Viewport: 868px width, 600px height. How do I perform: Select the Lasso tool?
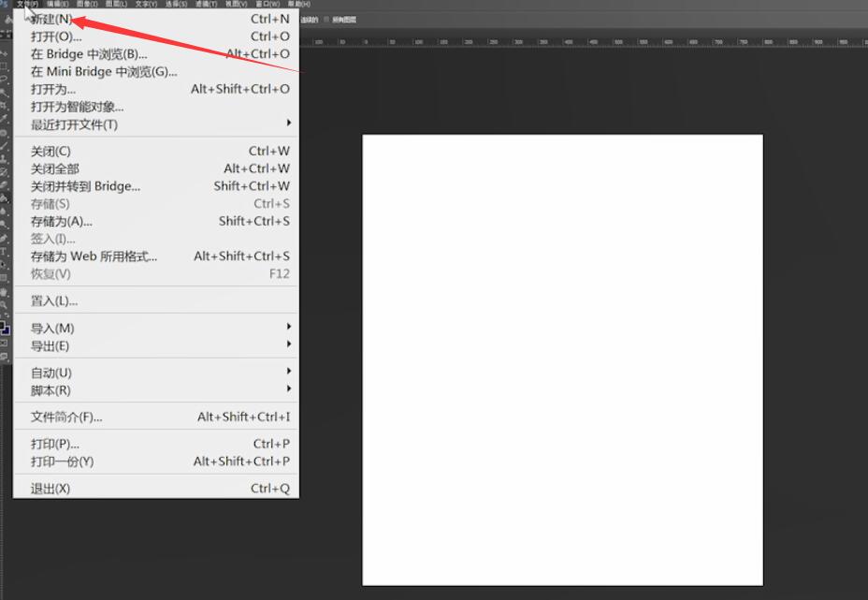(x=5, y=78)
